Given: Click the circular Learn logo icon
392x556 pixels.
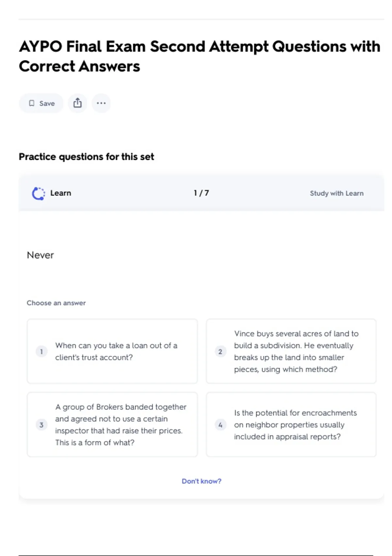Looking at the screenshot, I should 39,193.
